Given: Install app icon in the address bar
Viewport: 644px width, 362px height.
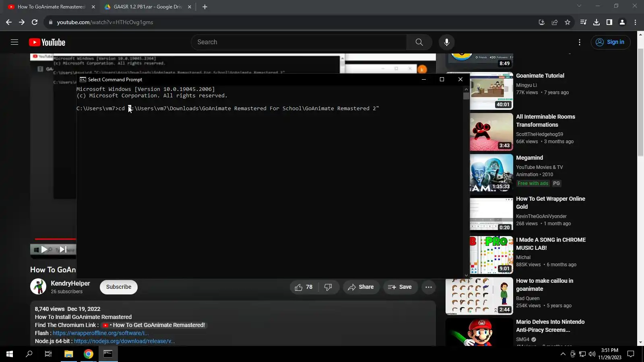Looking at the screenshot, I should (542, 22).
